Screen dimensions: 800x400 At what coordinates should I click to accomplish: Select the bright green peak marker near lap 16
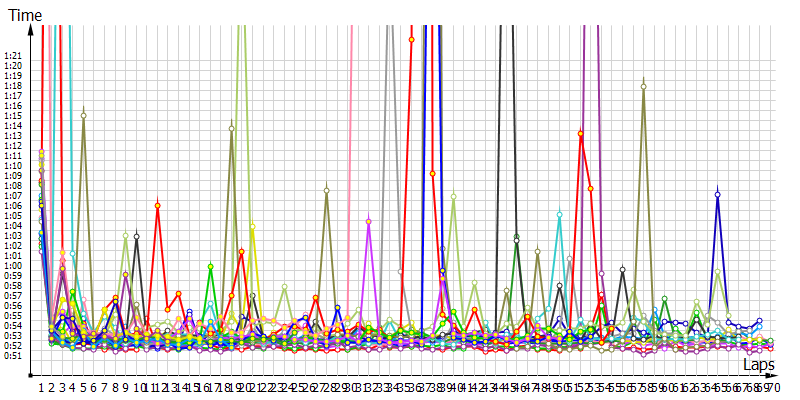coord(210,266)
